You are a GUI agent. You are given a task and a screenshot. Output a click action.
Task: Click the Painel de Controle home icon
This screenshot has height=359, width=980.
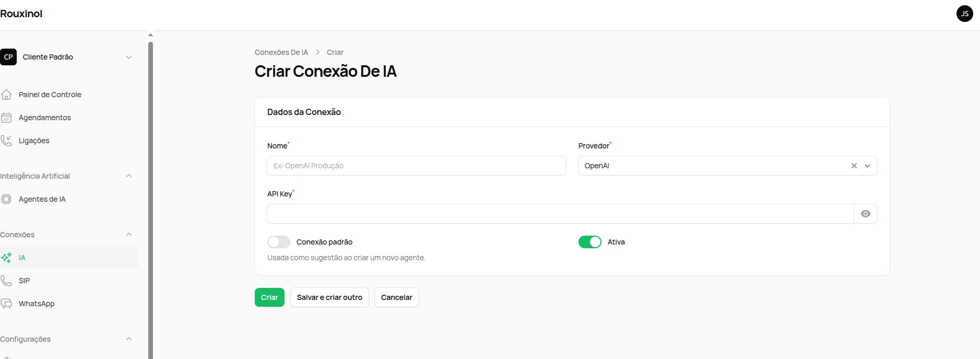point(6,95)
